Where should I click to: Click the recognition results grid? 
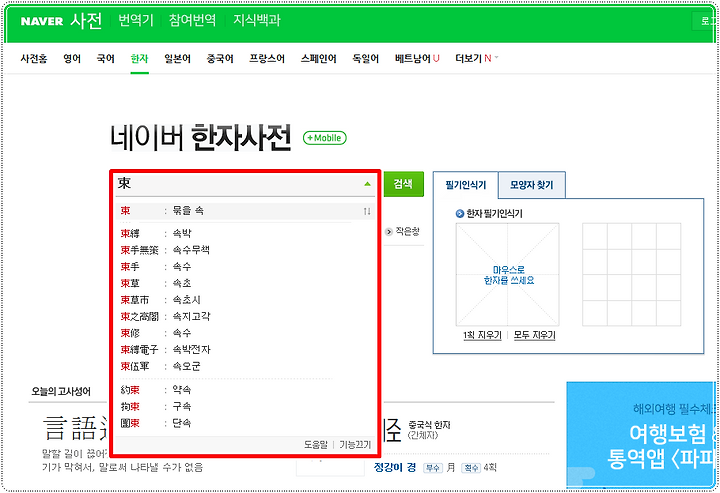coord(631,275)
